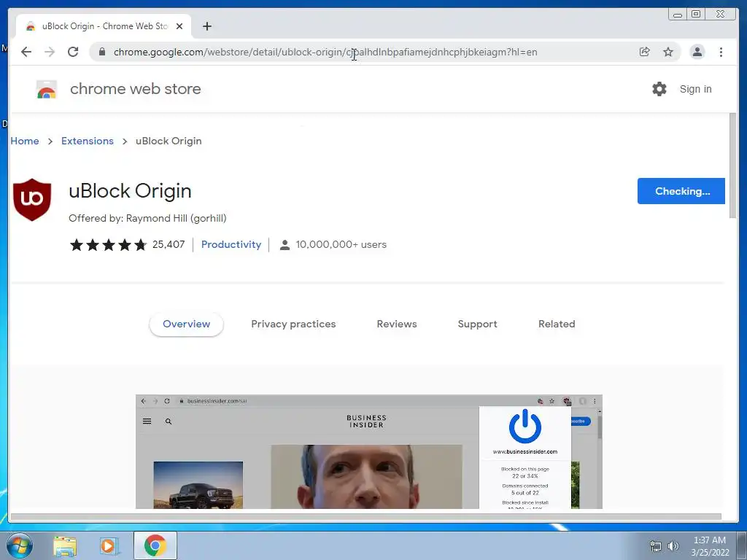This screenshot has height=560, width=747.
Task: Click the uBlock Origin shield icon
Action: pyautogui.click(x=32, y=200)
